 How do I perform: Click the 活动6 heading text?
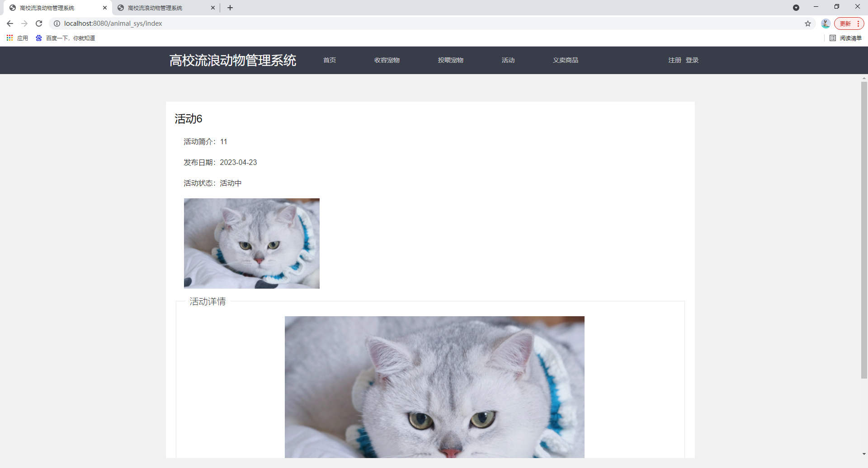coord(189,119)
